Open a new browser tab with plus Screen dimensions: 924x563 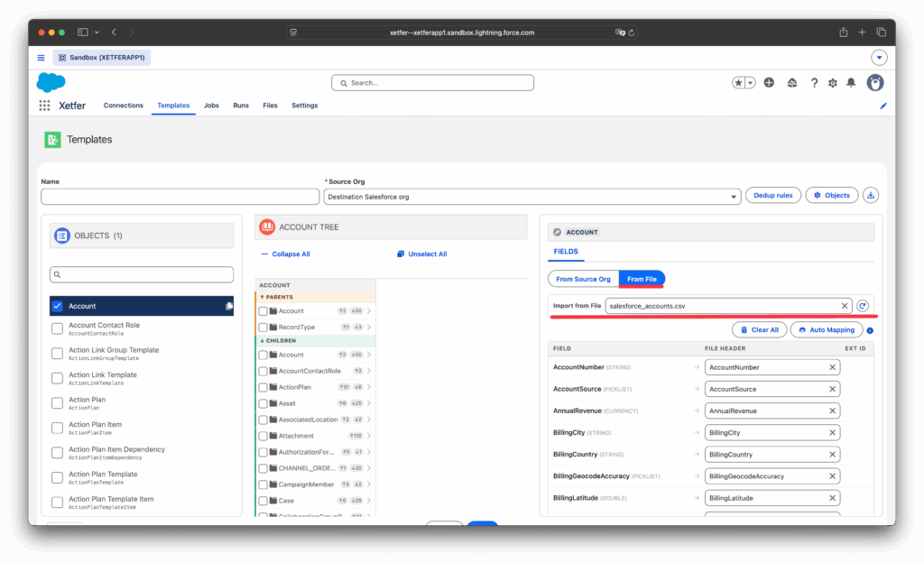click(862, 32)
